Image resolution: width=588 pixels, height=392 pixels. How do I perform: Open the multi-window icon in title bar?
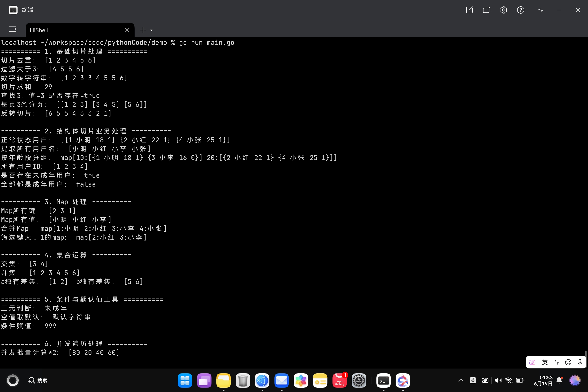click(x=486, y=10)
